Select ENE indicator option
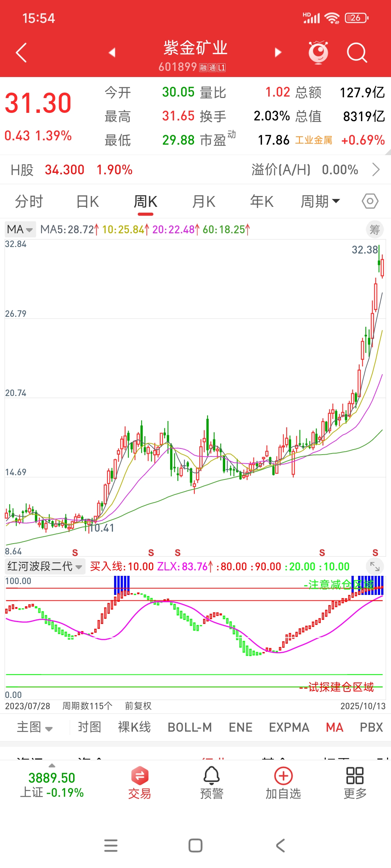Image resolution: width=391 pixels, height=868 pixels. pyautogui.click(x=240, y=727)
